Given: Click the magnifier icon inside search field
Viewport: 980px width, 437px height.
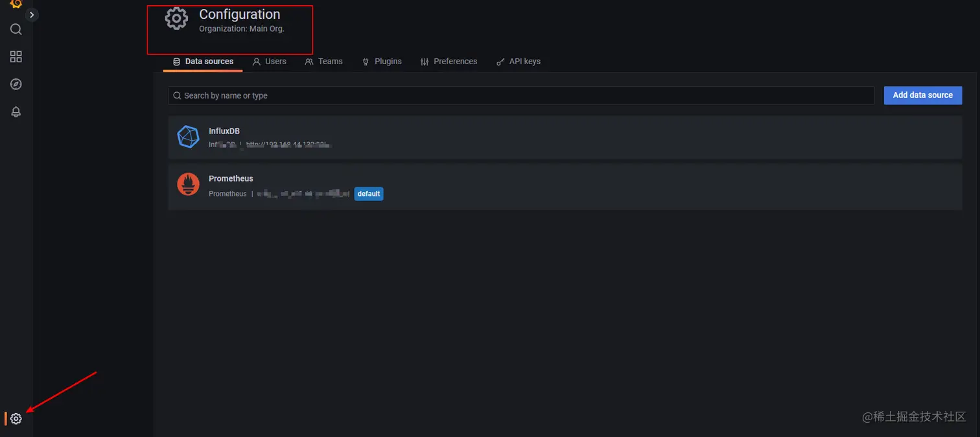Looking at the screenshot, I should [177, 95].
